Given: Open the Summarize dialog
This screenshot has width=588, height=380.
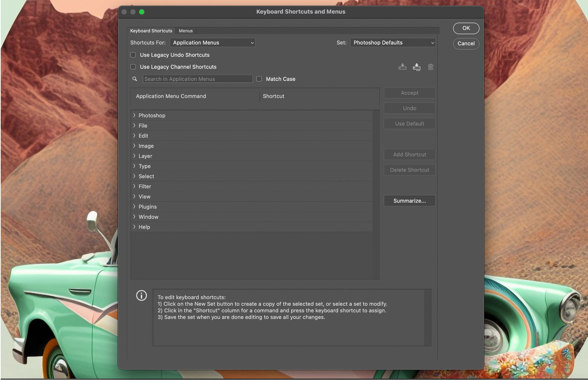Looking at the screenshot, I should (409, 201).
